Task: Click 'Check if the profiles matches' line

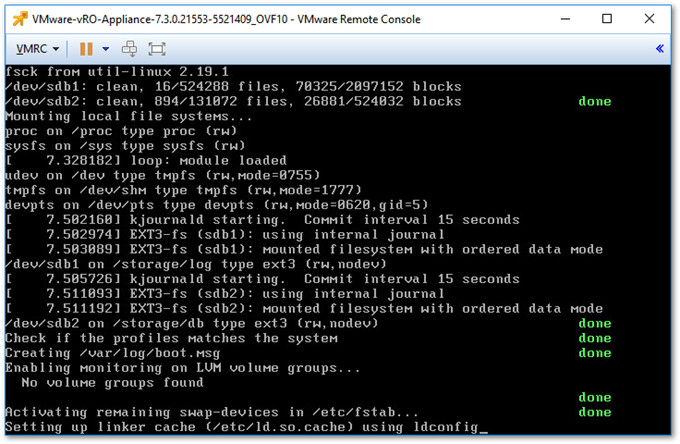Action: tap(171, 338)
